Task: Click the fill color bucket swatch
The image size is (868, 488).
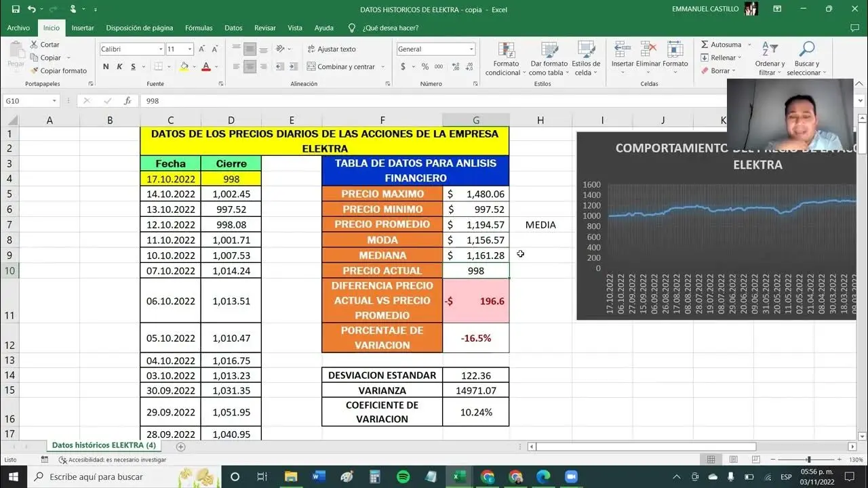Action: [x=184, y=66]
